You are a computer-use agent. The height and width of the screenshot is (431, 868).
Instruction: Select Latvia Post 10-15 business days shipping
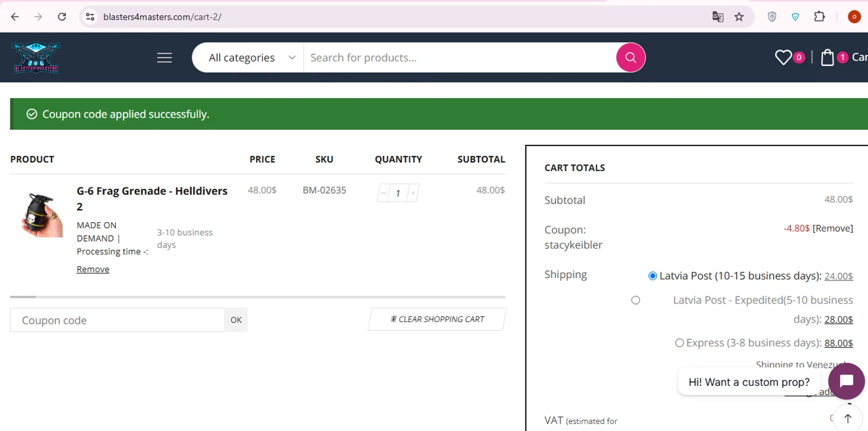point(653,276)
